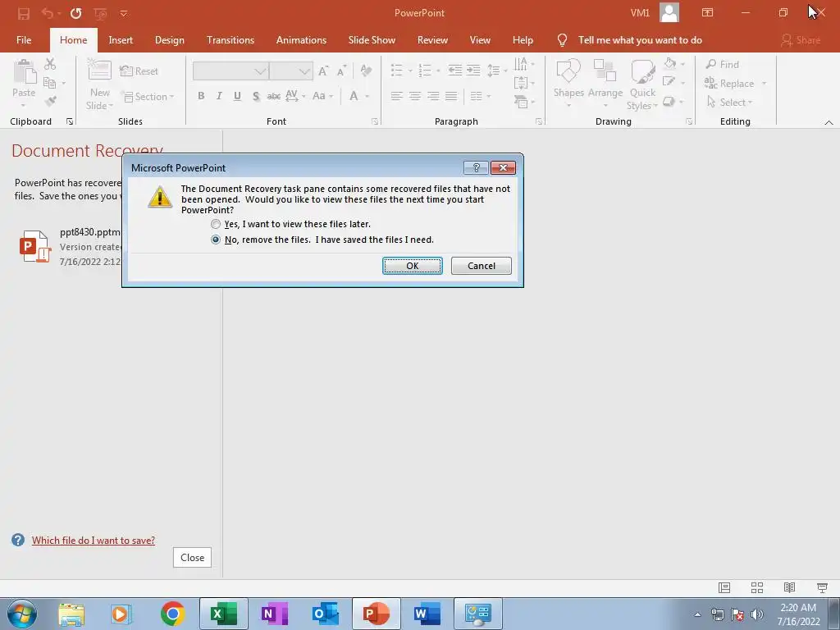Viewport: 840px width, 630px height.
Task: Click the New Slide icon
Action: (x=99, y=70)
